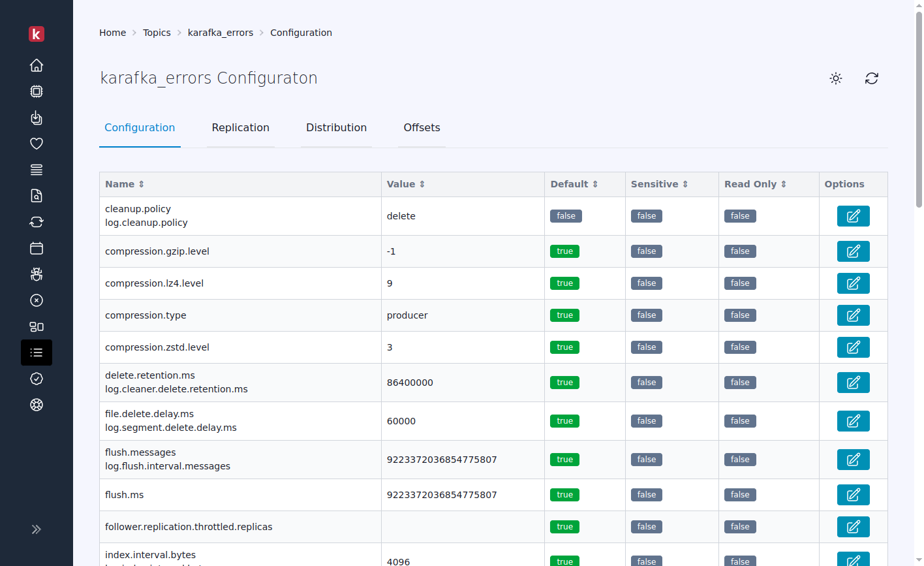Open the Offsets tab
Image resolution: width=924 pixels, height=566 pixels.
click(x=422, y=128)
